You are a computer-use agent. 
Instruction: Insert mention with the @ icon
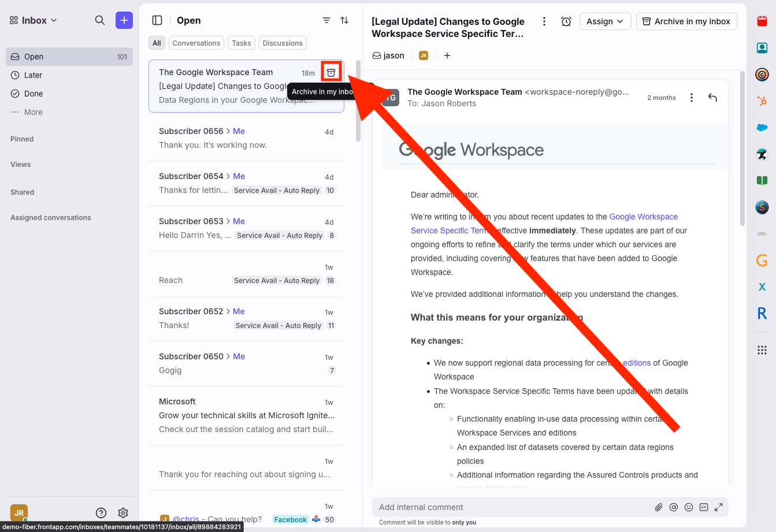674,507
